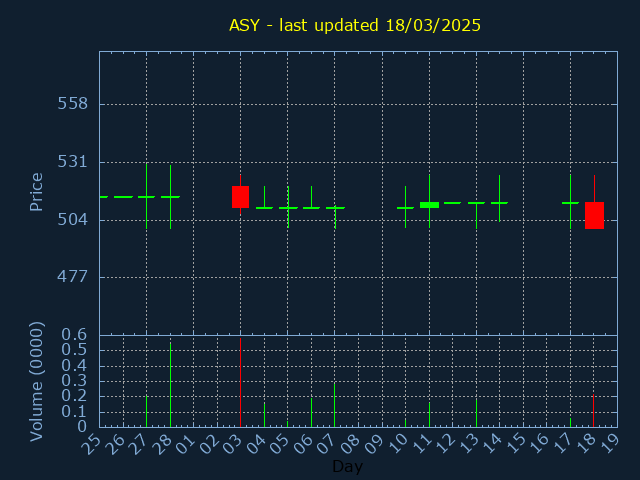Viewport: 640px width, 480px height.
Task: Click the 0.3 volume axis label
Action: (x=74, y=380)
